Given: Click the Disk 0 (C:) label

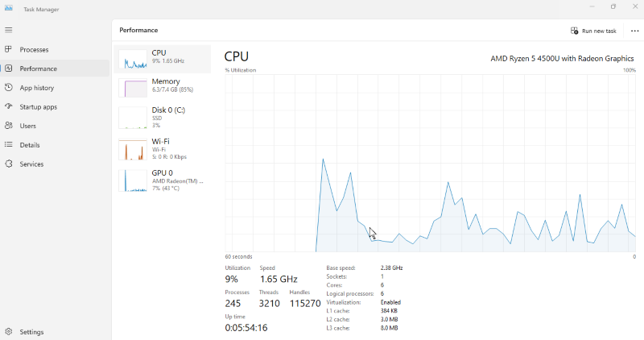Looking at the screenshot, I should (x=168, y=110).
